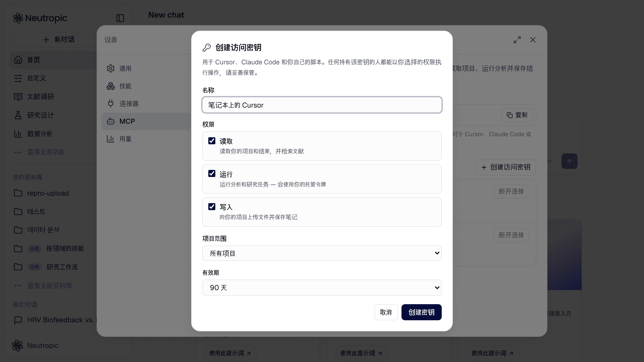
Task: Click + 创建访问密钥 button in settings
Action: click(x=506, y=167)
